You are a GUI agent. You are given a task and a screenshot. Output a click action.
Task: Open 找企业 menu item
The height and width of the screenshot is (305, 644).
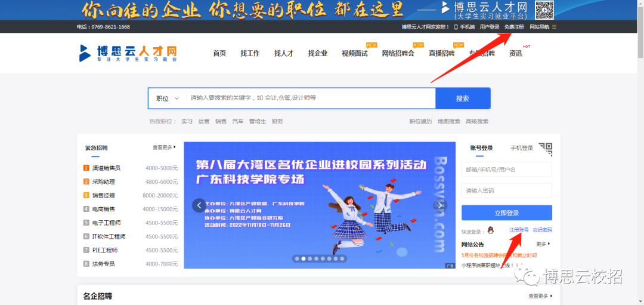coord(318,53)
